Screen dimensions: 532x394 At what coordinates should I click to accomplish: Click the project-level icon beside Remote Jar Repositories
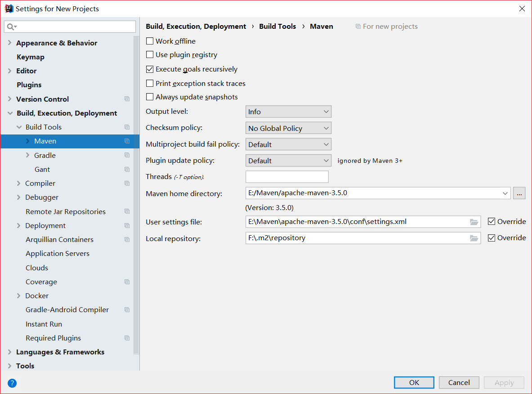pyautogui.click(x=127, y=211)
